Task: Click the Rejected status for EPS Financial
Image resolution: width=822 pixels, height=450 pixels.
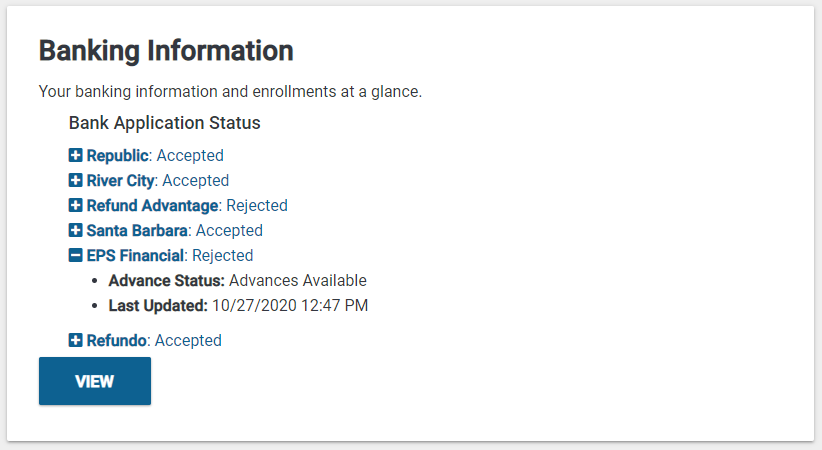Action: point(223,256)
